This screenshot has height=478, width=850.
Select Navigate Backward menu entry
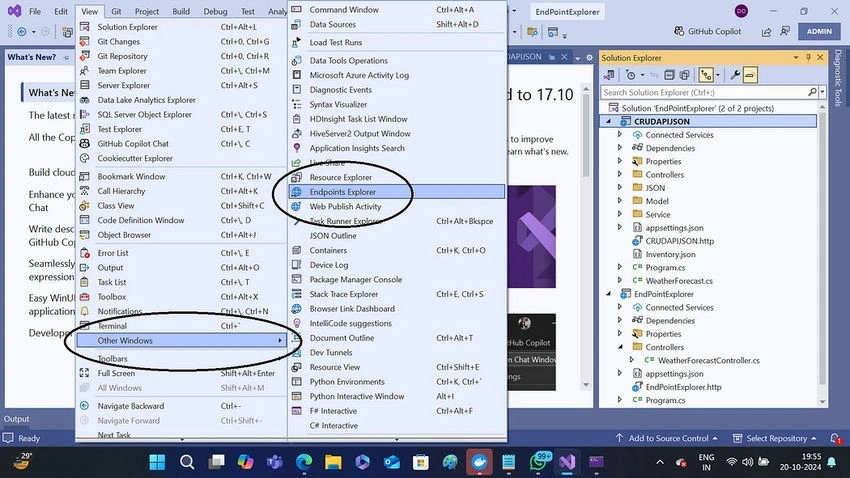[x=181, y=406]
